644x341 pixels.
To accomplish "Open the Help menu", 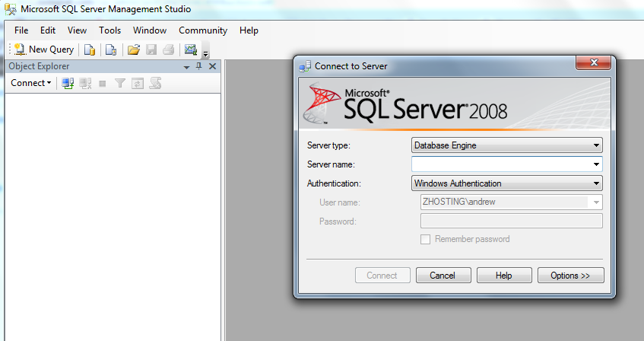I will pyautogui.click(x=249, y=30).
